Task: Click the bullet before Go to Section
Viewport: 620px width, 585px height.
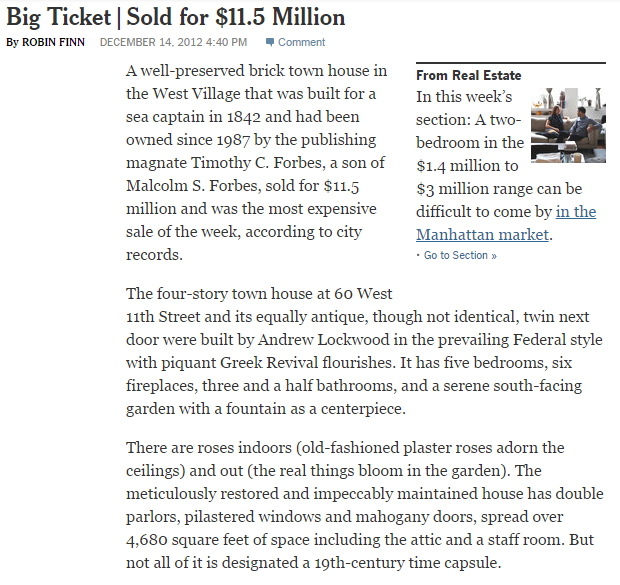Action: point(418,256)
